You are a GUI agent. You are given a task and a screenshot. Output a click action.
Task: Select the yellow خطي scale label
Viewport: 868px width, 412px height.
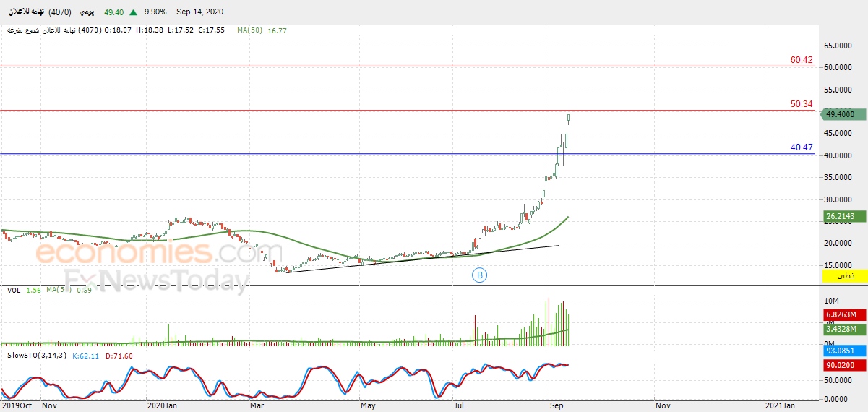tap(844, 276)
